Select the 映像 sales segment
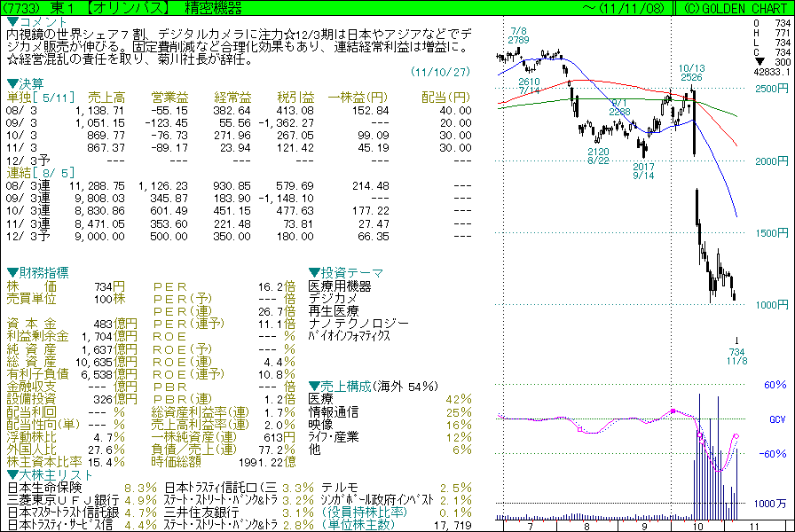The width and height of the screenshot is (795, 532). coord(321,424)
